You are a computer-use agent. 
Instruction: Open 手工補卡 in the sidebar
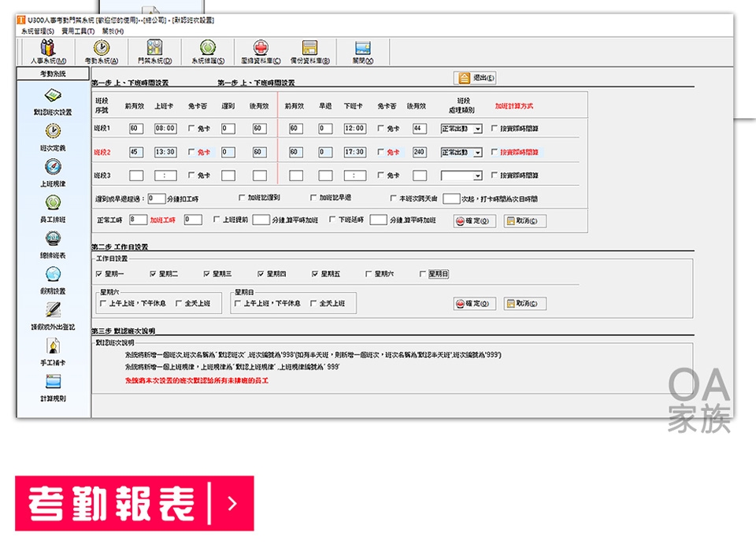(x=53, y=351)
